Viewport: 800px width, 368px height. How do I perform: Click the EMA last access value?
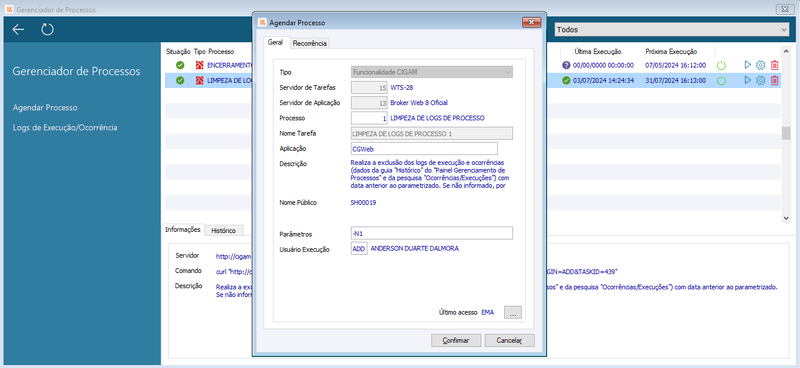click(488, 312)
